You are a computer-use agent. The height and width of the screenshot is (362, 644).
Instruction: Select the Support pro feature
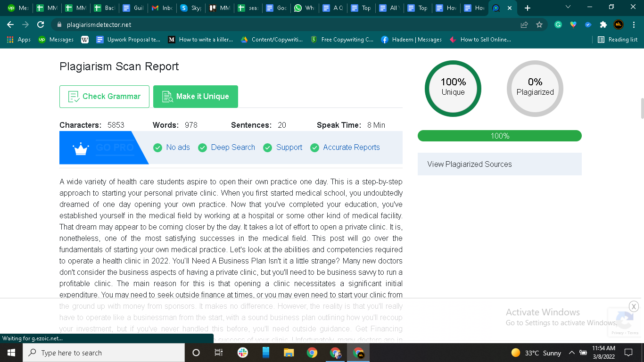coord(283,148)
